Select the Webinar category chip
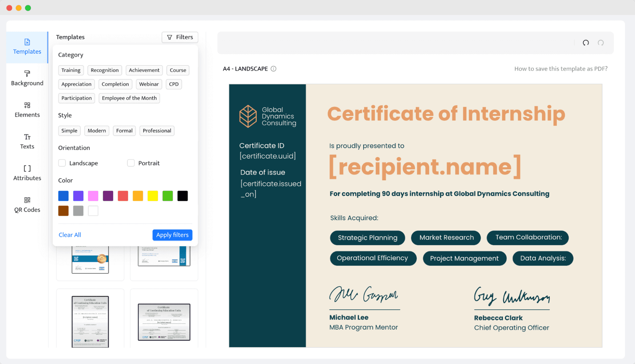This screenshot has height=364, width=635. coord(149,84)
